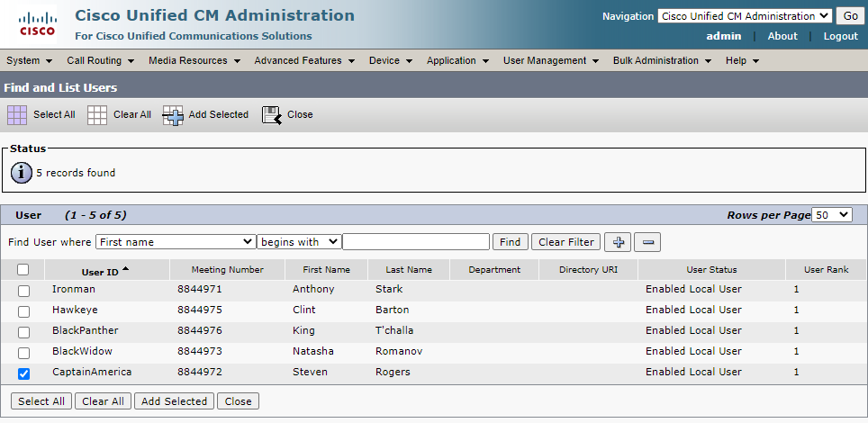Open the Application menu
The height and width of the screenshot is (423, 868).
point(457,60)
